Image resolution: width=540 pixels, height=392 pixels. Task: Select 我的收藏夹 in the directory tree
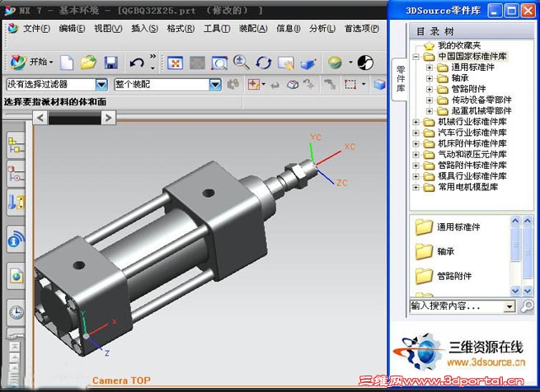click(x=458, y=45)
